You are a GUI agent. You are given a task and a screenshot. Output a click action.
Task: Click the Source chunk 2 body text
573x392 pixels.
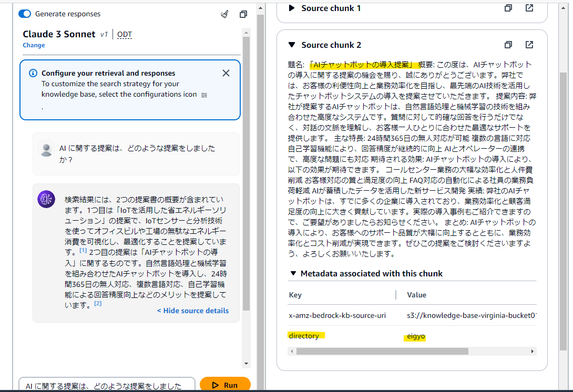[412, 159]
